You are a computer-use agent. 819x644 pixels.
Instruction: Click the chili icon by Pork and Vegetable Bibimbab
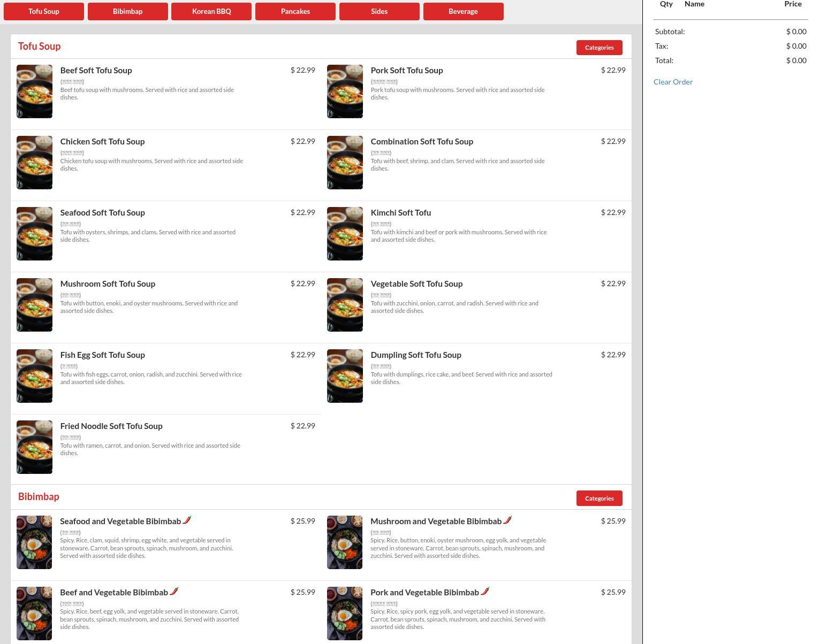point(485,591)
